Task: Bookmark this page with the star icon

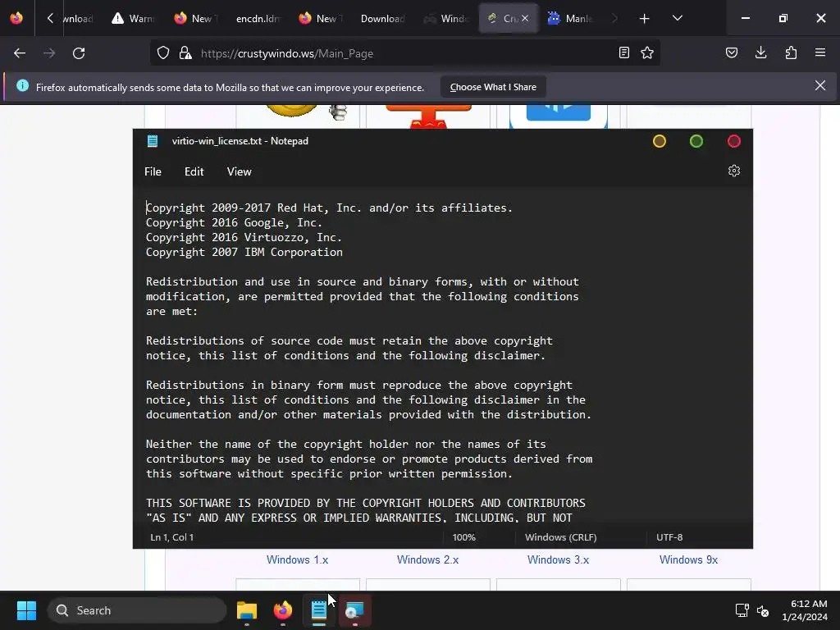Action: click(x=647, y=52)
